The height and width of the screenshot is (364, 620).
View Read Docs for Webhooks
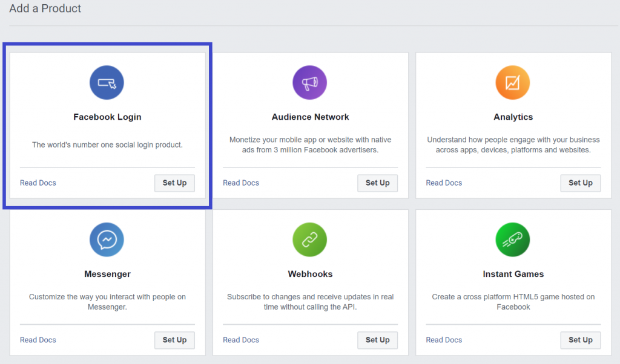tap(241, 340)
